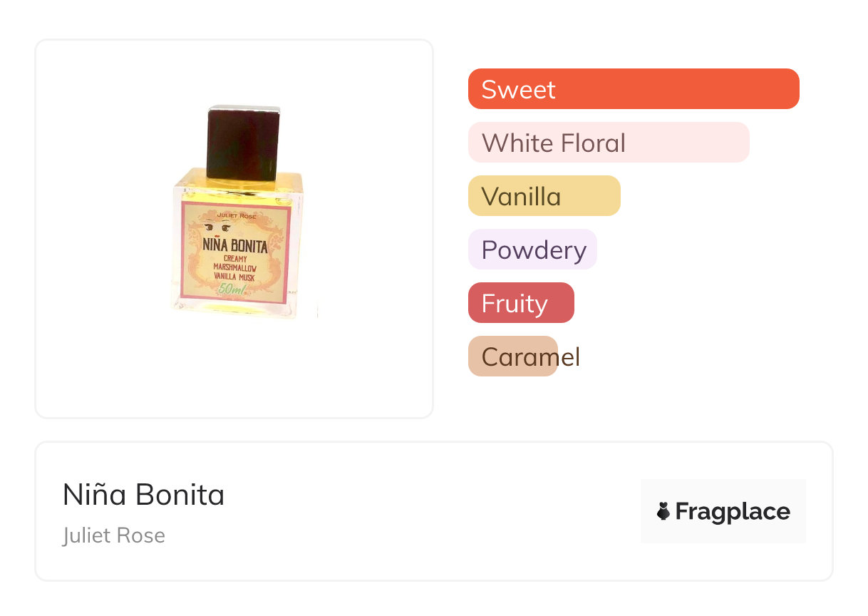Select the Powdery accord bar

(532, 250)
